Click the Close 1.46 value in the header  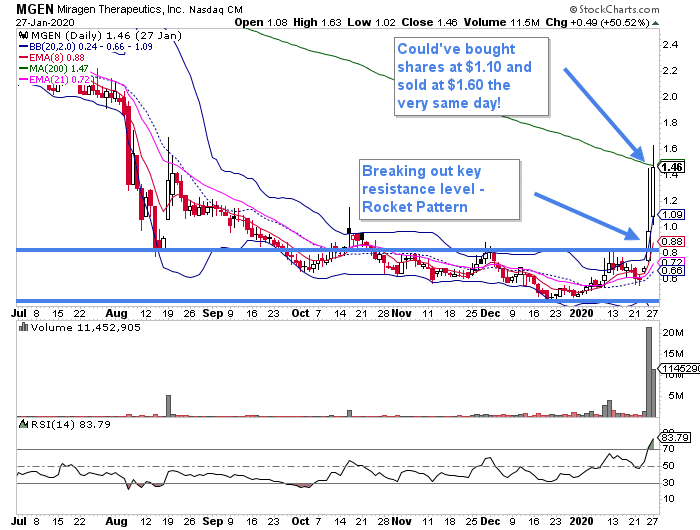(429, 22)
